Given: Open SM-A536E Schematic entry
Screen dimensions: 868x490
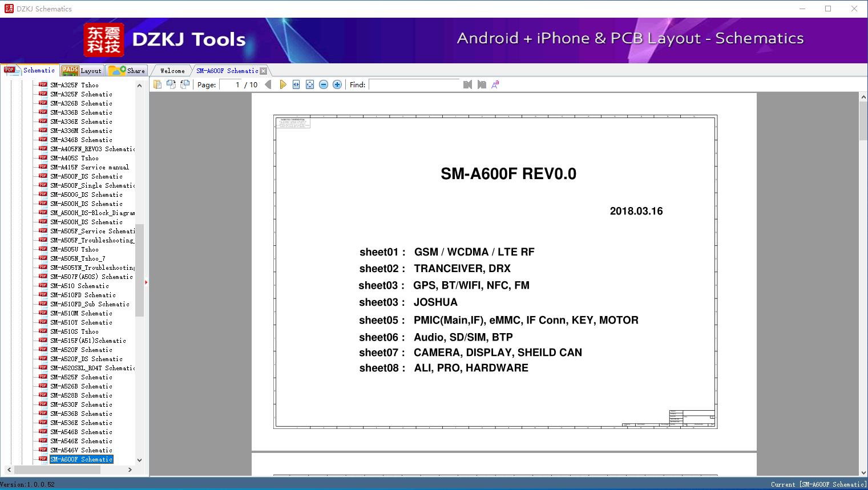Looking at the screenshot, I should pyautogui.click(x=81, y=423).
